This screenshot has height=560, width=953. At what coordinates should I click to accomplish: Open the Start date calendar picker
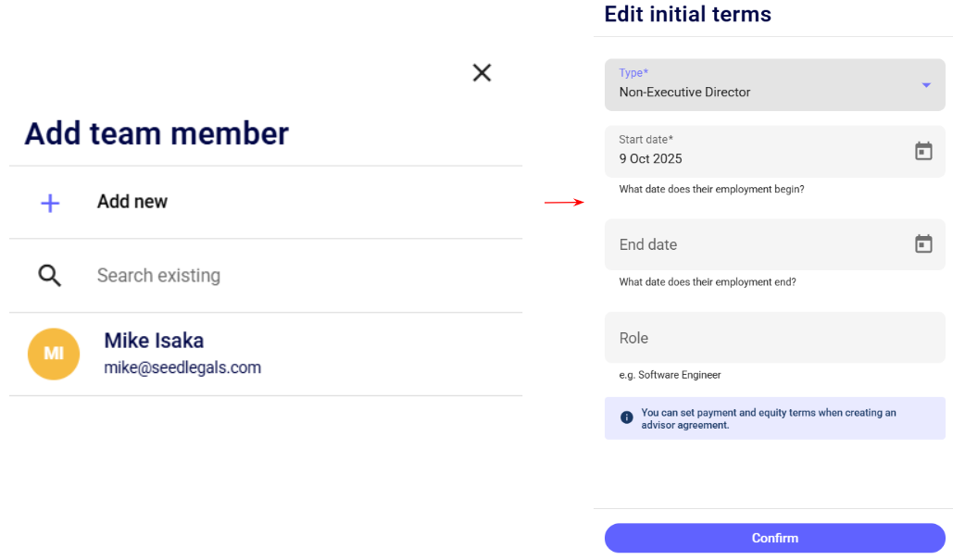(923, 151)
